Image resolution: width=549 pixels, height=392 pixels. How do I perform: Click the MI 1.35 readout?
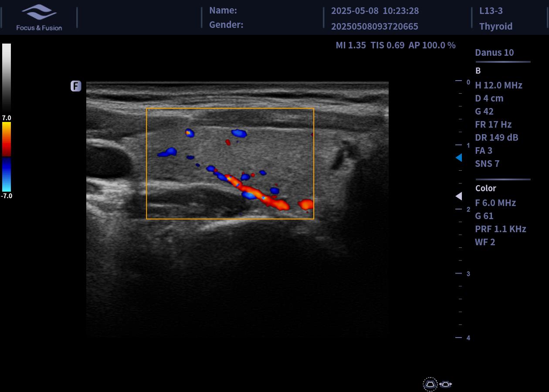pos(351,45)
